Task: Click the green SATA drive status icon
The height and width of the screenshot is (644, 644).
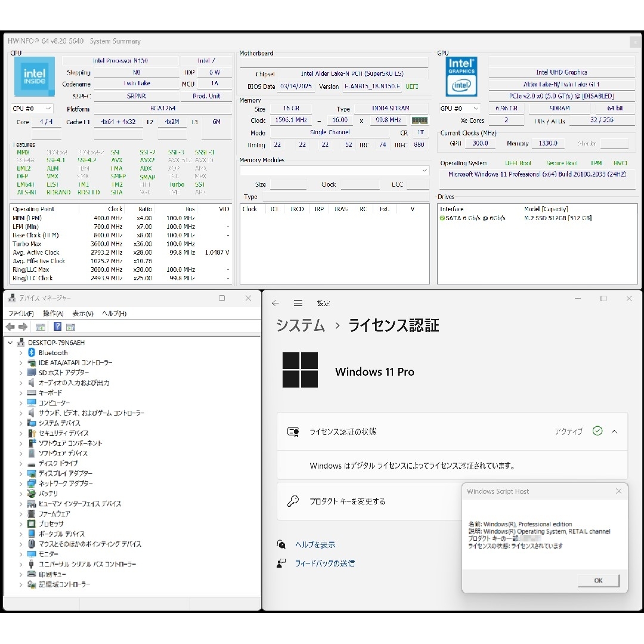Action: pyautogui.click(x=442, y=218)
